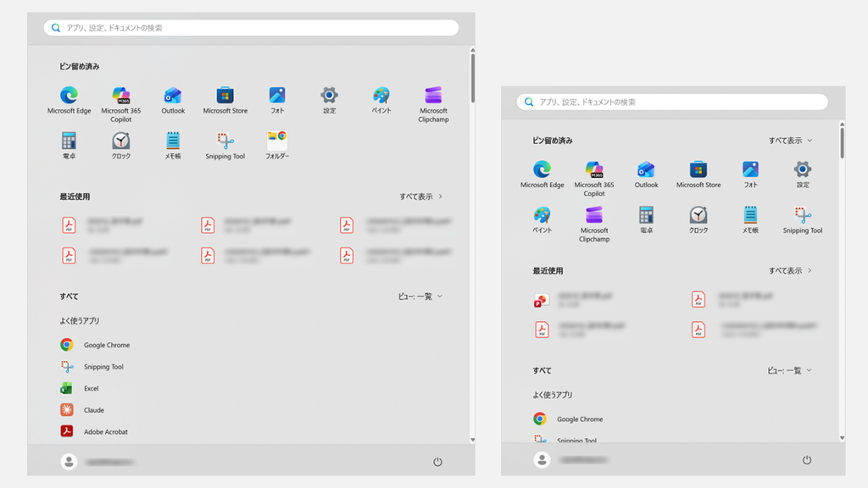868x488 pixels.
Task: Open ペイント in the right pinned apps
Action: [x=542, y=219]
